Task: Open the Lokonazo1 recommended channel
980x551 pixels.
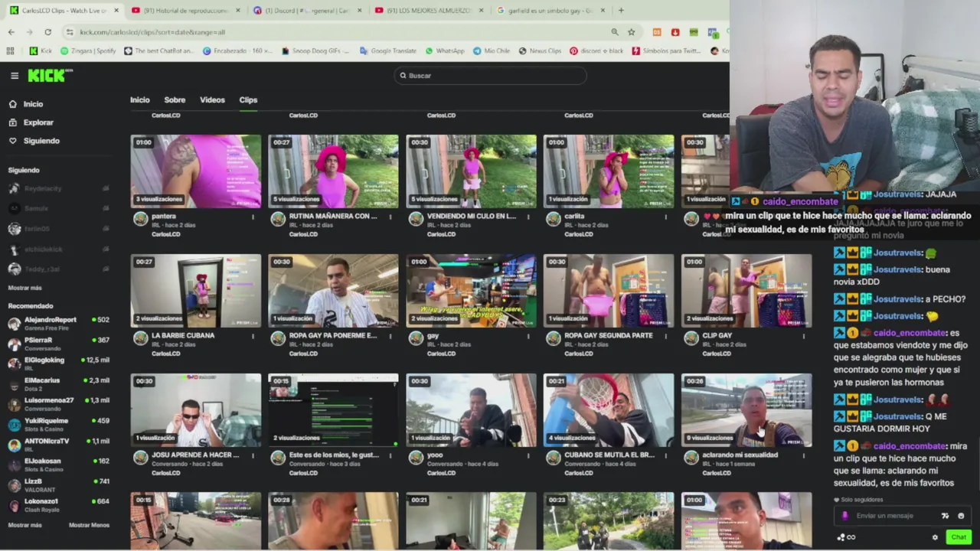Action: (x=58, y=505)
